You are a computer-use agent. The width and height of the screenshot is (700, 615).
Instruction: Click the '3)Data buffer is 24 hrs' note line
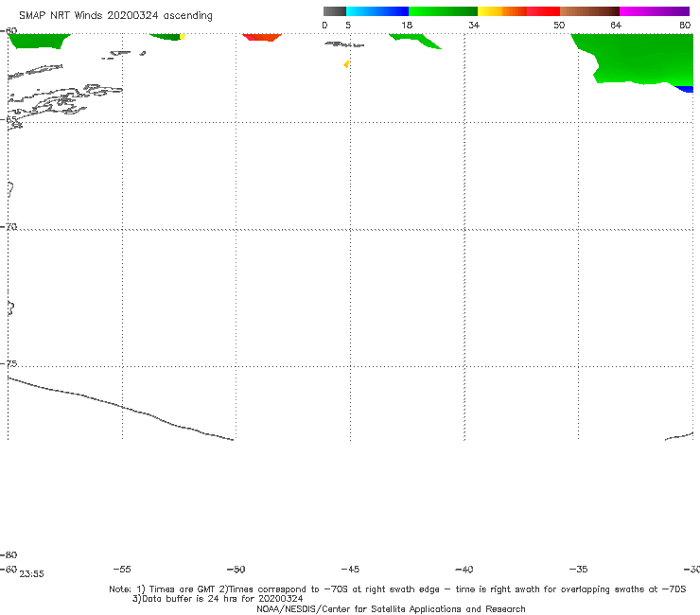[218, 599]
